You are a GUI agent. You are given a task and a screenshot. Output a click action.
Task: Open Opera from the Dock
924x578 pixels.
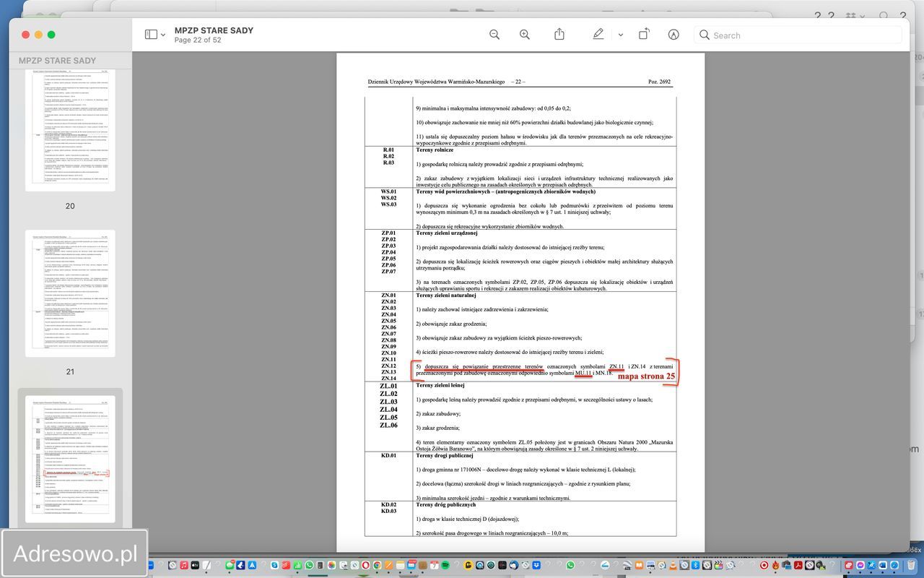(365, 565)
